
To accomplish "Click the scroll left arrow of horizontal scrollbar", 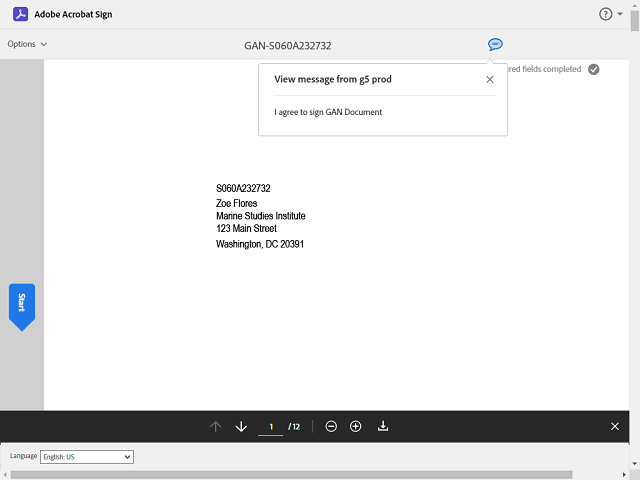I will [x=5, y=475].
